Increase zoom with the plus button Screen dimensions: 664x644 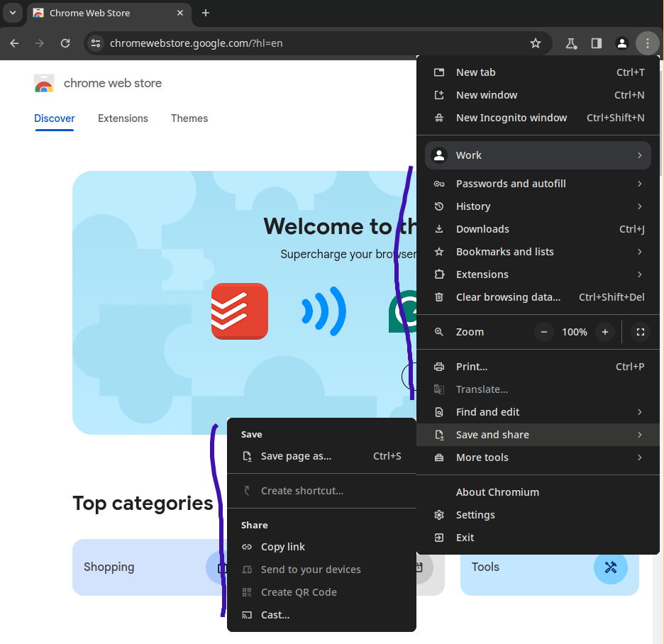pyautogui.click(x=605, y=332)
